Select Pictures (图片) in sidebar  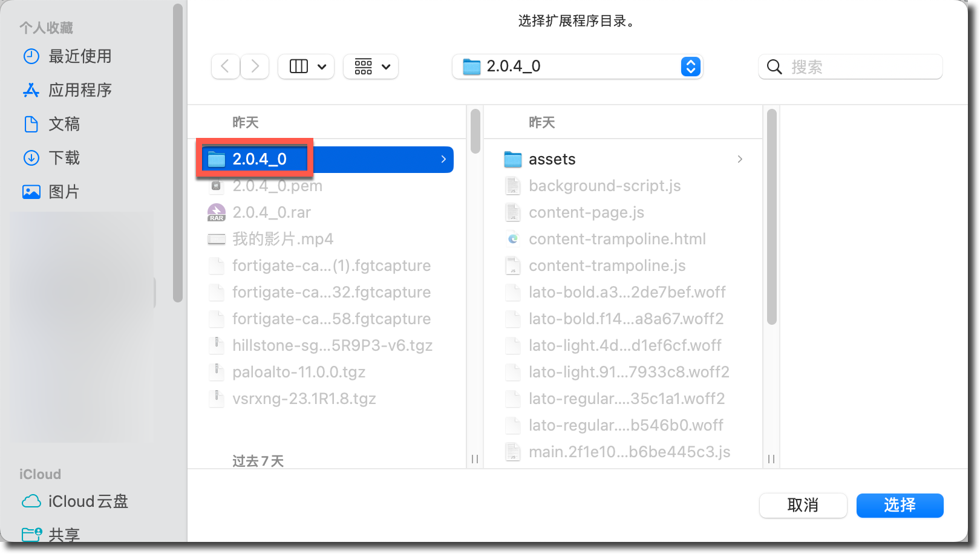point(64,192)
